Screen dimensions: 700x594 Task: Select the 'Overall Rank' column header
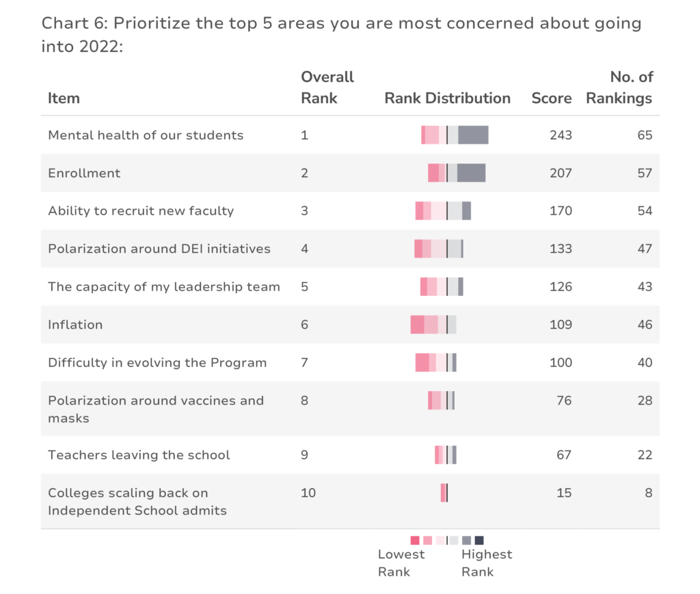tap(327, 87)
